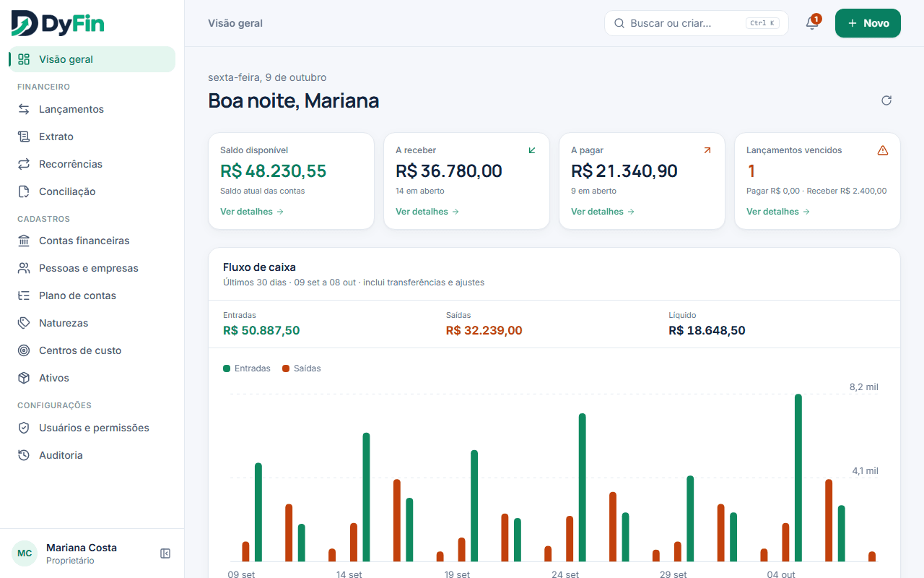Image resolution: width=924 pixels, height=578 pixels.
Task: Open Ver detalhes for Lançamentos vencidos
Action: click(x=778, y=212)
